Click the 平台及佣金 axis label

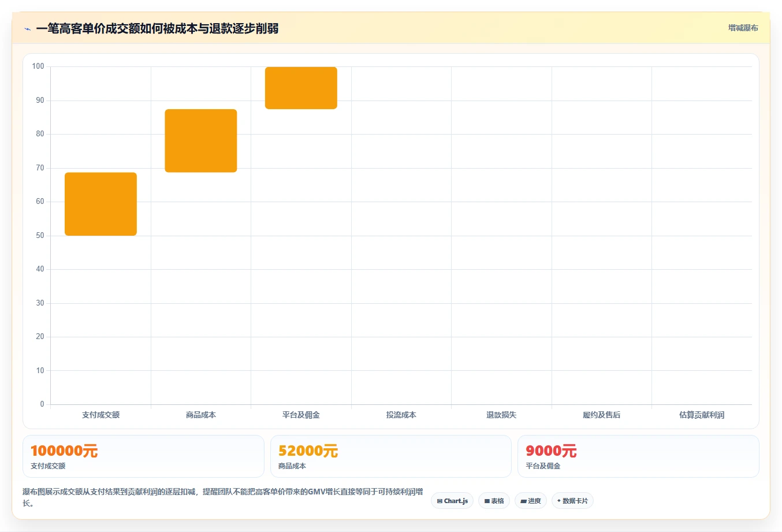[301, 415]
